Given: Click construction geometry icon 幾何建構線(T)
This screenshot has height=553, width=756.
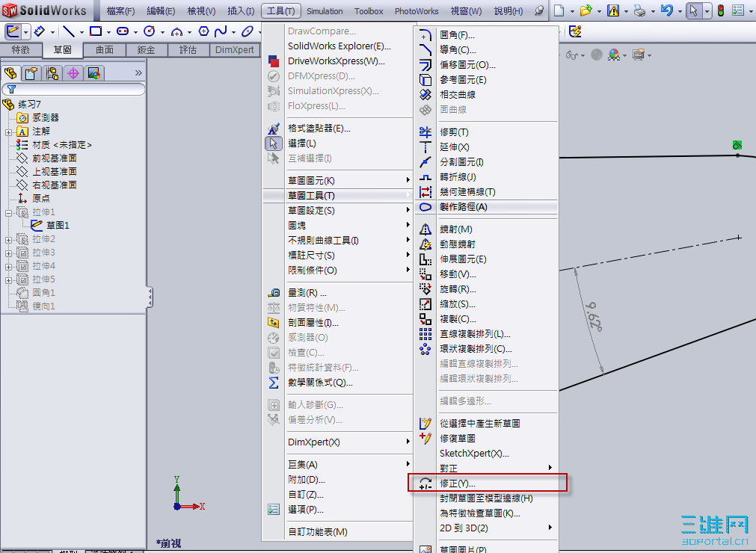Looking at the screenshot, I should (x=425, y=192).
